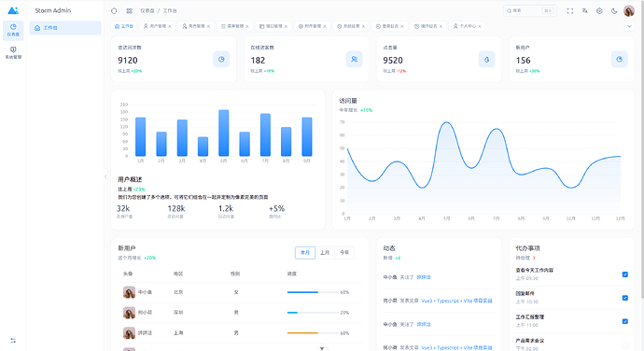Close the 接口管理 tab with its x

click(x=286, y=26)
